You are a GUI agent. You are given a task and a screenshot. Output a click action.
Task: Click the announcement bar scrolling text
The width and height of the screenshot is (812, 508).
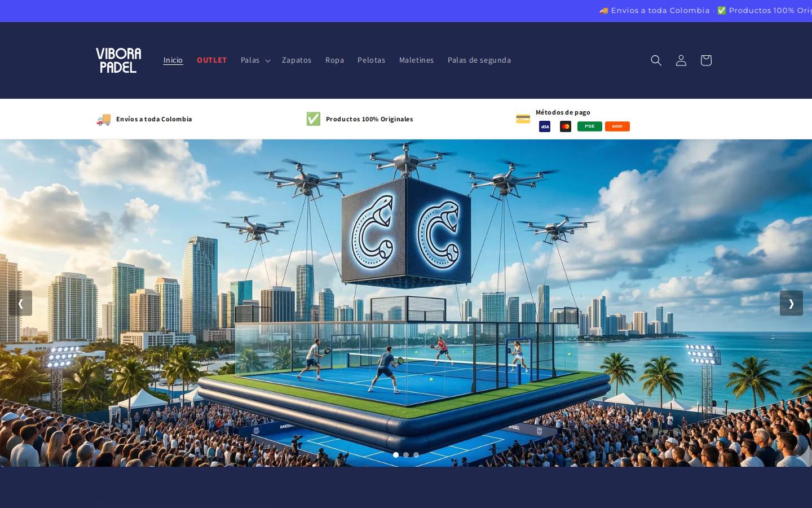click(705, 11)
